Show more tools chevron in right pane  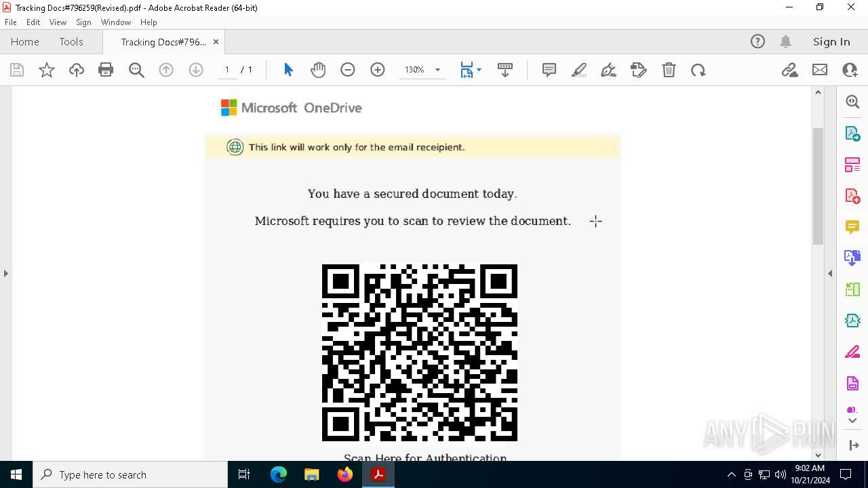click(852, 421)
